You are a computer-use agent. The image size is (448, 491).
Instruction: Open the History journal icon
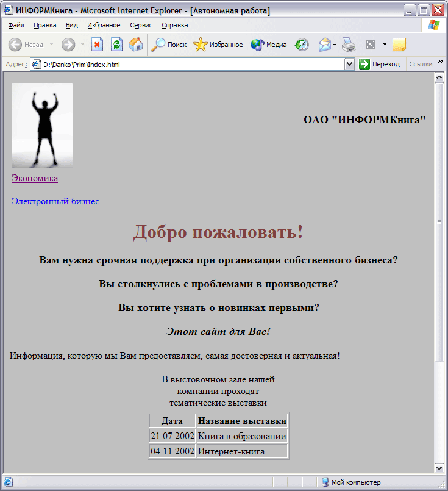pos(302,45)
